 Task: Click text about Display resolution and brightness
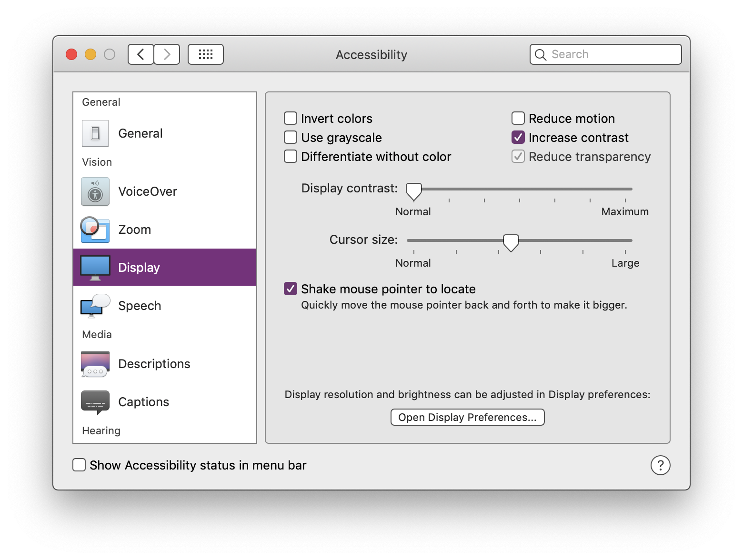coord(468,394)
